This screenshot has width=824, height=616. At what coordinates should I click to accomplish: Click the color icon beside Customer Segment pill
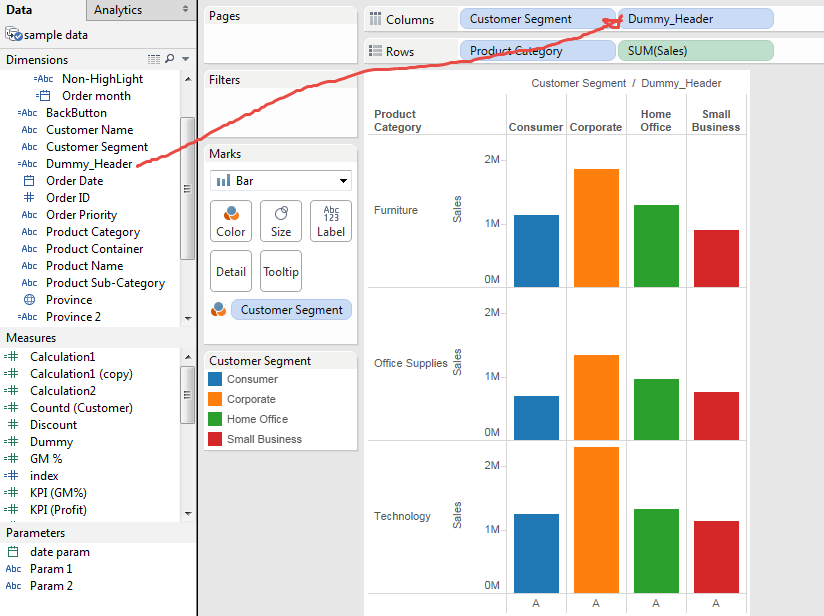218,310
